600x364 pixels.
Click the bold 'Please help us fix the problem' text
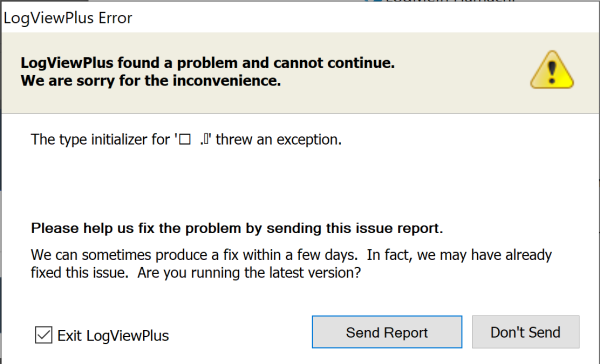pyautogui.click(x=237, y=228)
